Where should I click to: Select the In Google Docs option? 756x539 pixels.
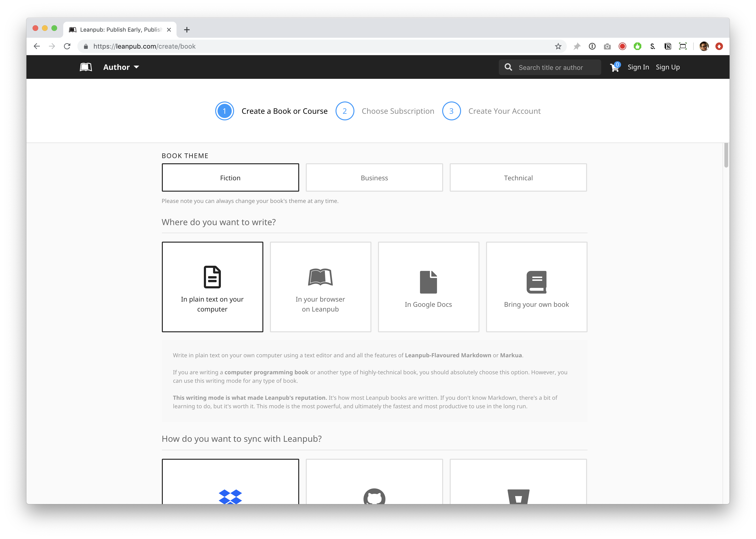point(428,287)
